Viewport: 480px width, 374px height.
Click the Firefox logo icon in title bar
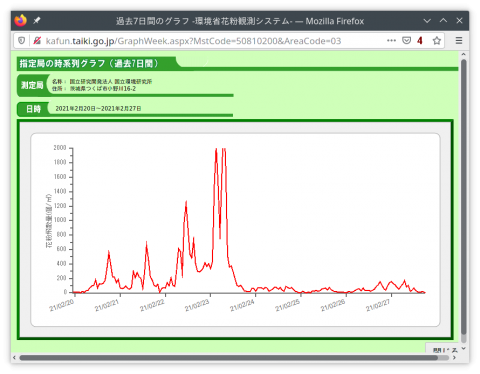pyautogui.click(x=21, y=21)
